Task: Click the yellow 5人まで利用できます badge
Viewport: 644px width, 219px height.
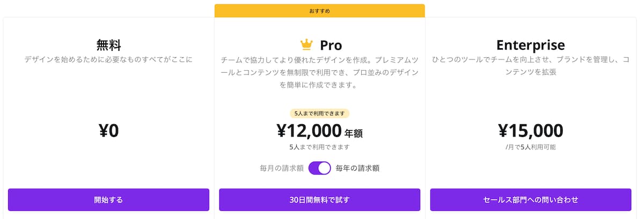Action: (x=320, y=114)
